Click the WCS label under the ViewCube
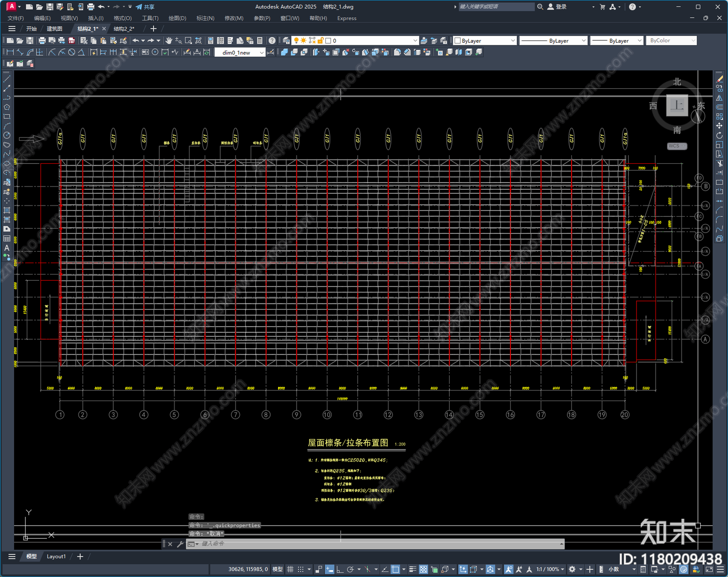 pos(677,146)
